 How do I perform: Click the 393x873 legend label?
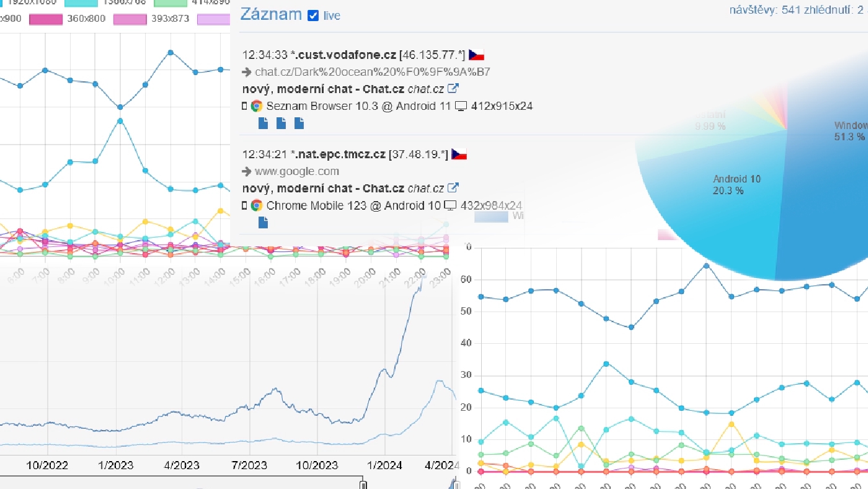pyautogui.click(x=170, y=19)
